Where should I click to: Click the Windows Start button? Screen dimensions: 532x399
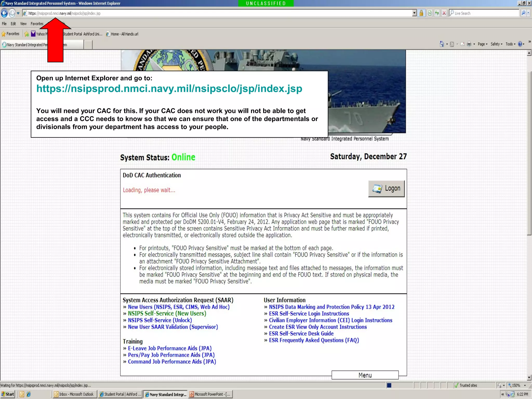tap(8, 394)
